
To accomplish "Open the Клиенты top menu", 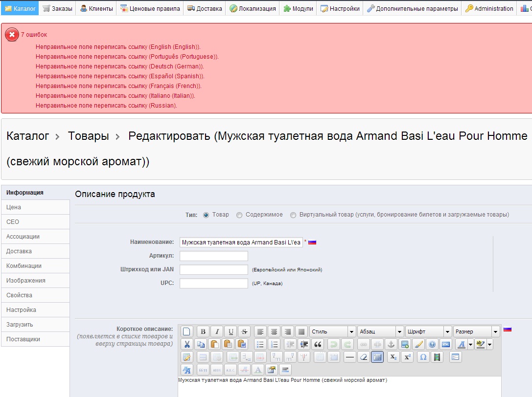I will 97,8.
